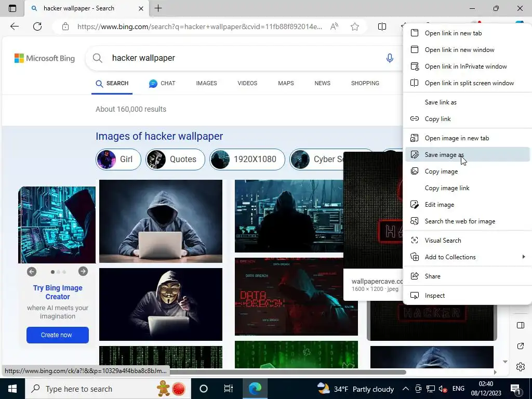Choose Open link in new window

[467, 50]
